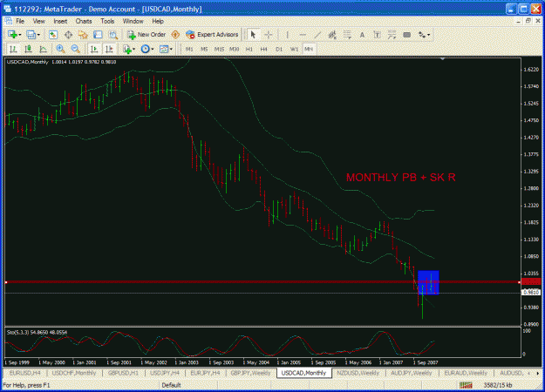Open the Data Window crosshair-circle icon
The height and width of the screenshot is (392, 545).
point(68,35)
